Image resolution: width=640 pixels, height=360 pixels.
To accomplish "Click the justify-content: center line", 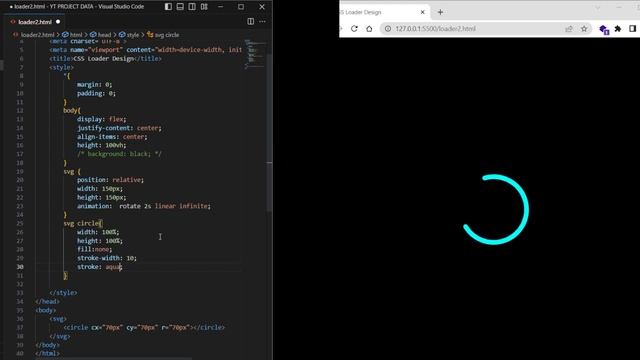I will pyautogui.click(x=119, y=128).
